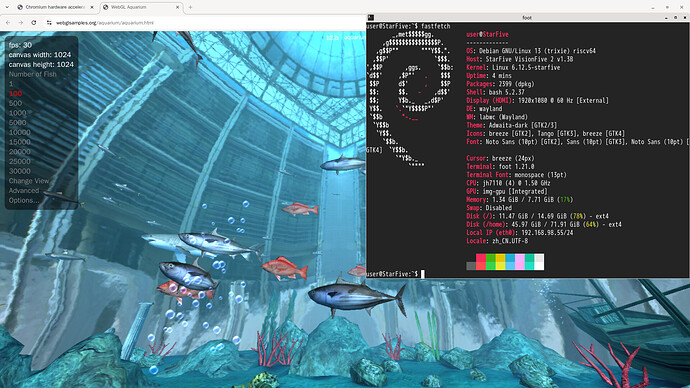
Task: Reload the aquarium page
Action: (x=34, y=22)
